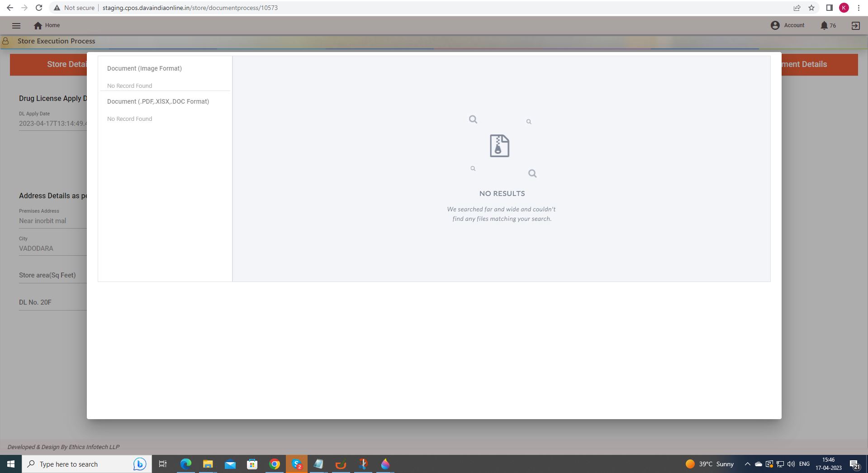868x473 pixels.
Task: Open File Explorer from the taskbar
Action: click(208, 464)
